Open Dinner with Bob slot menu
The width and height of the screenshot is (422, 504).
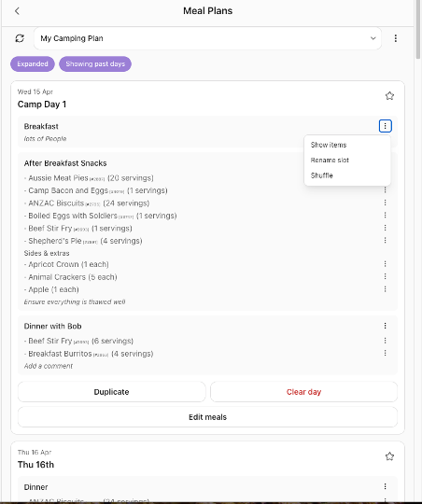pyautogui.click(x=385, y=326)
